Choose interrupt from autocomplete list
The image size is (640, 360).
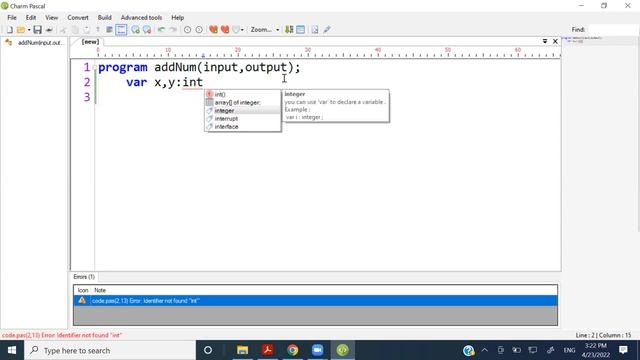242,119
